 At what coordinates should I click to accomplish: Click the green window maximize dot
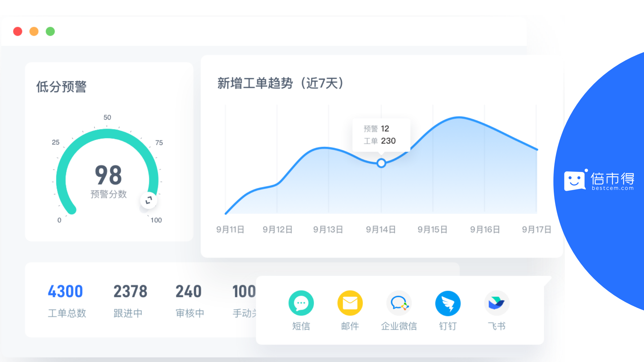[50, 32]
